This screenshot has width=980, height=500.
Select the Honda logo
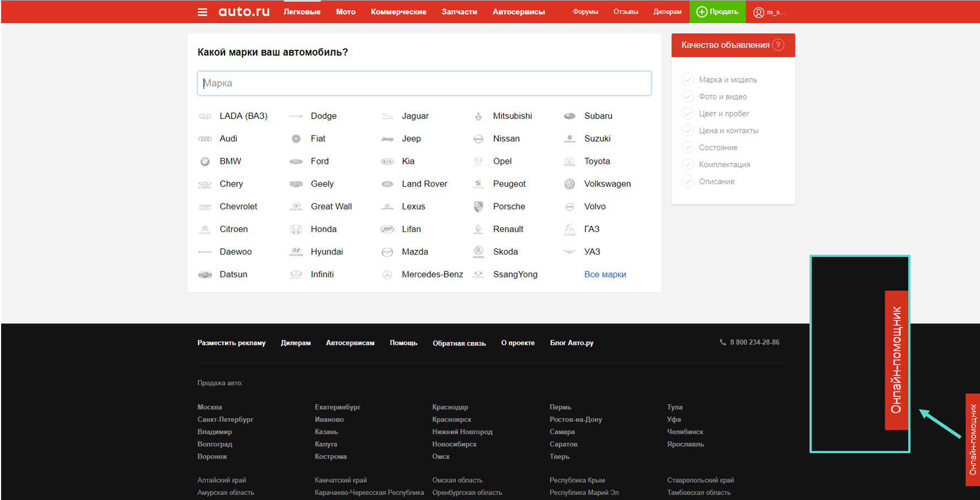(296, 229)
